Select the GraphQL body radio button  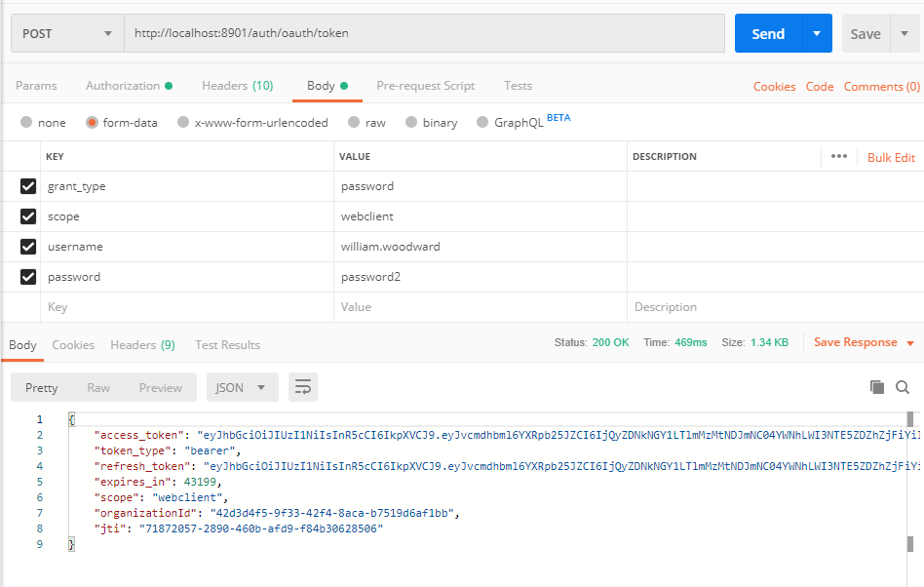tap(482, 122)
